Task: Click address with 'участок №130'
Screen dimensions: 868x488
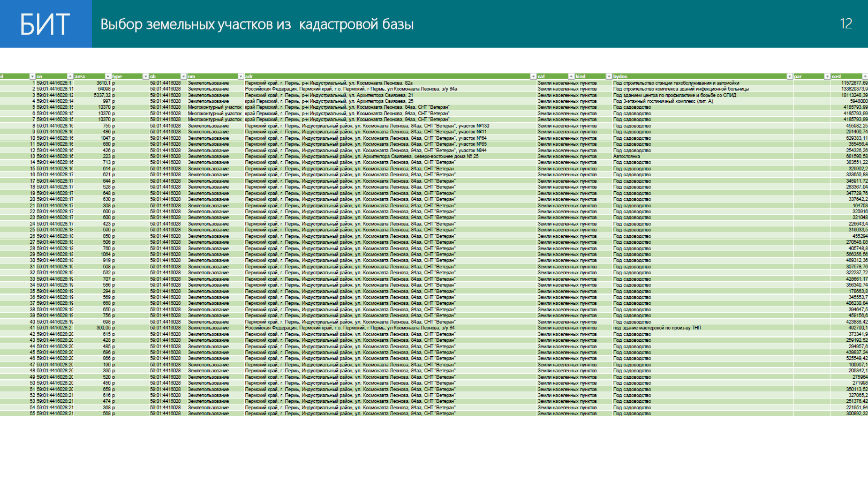Action: pos(367,126)
